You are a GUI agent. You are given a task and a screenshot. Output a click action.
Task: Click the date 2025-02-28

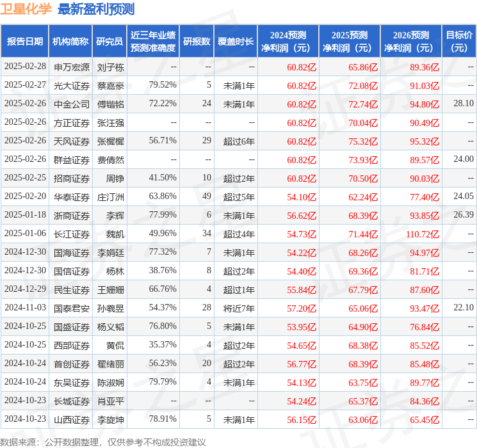point(25,66)
